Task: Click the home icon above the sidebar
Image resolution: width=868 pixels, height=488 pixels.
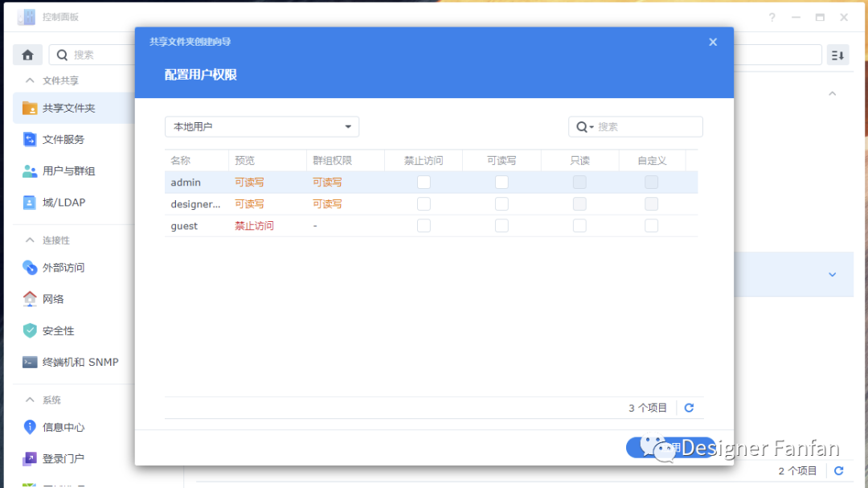Action: tap(27, 54)
